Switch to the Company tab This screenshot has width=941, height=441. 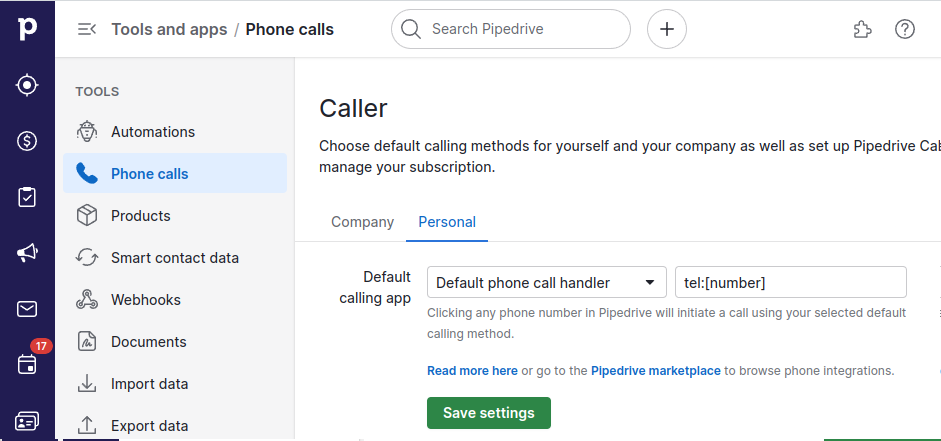click(362, 222)
